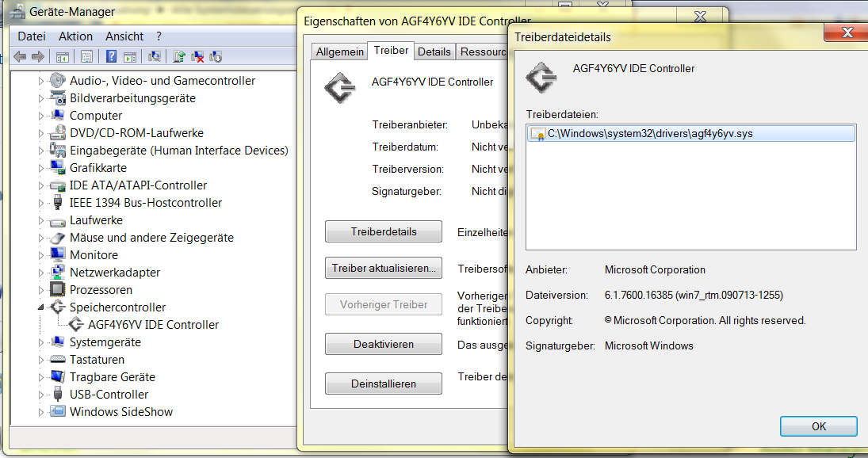Scan for hardware changes toolbar icon

click(x=155, y=56)
